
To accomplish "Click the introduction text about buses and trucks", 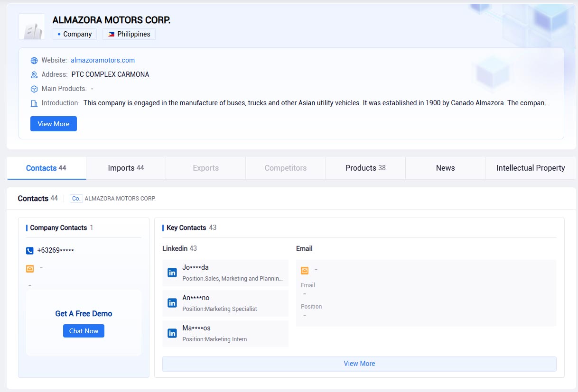I will click(x=316, y=103).
